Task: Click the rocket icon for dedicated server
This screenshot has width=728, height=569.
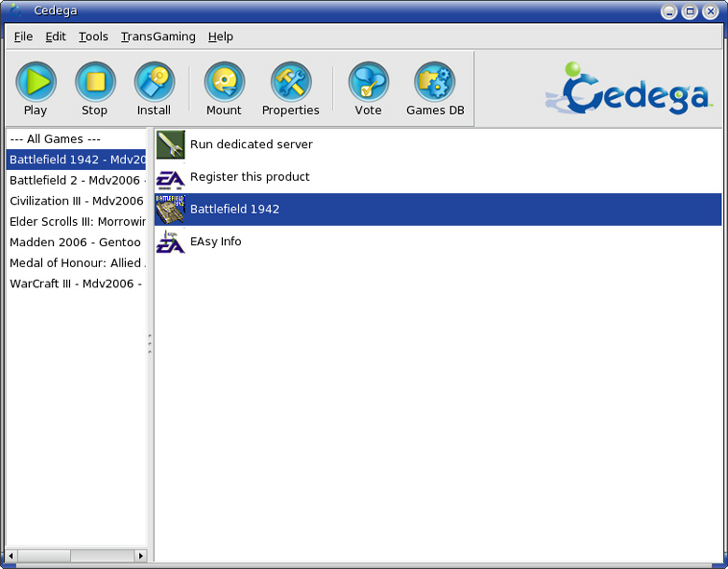Action: [x=171, y=145]
